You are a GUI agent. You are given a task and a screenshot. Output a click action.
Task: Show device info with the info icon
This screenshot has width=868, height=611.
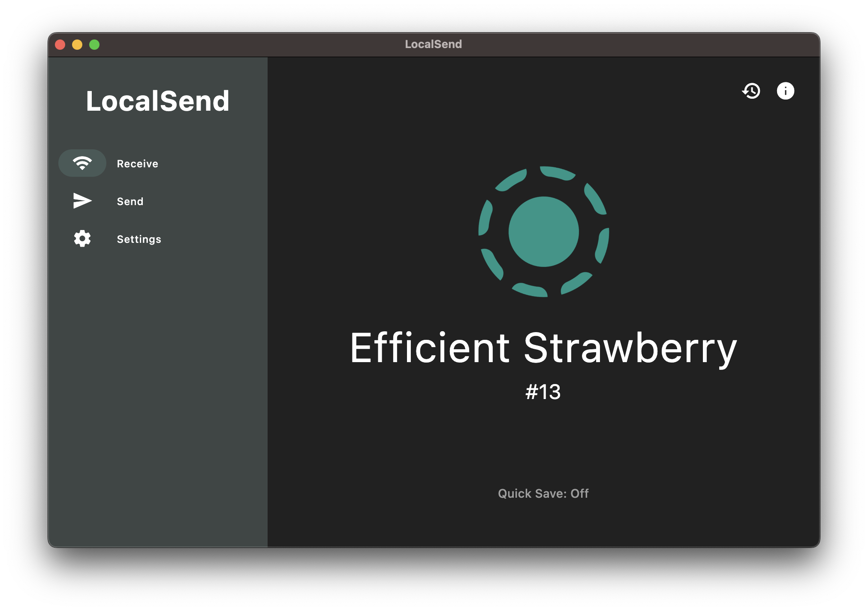[x=785, y=91]
